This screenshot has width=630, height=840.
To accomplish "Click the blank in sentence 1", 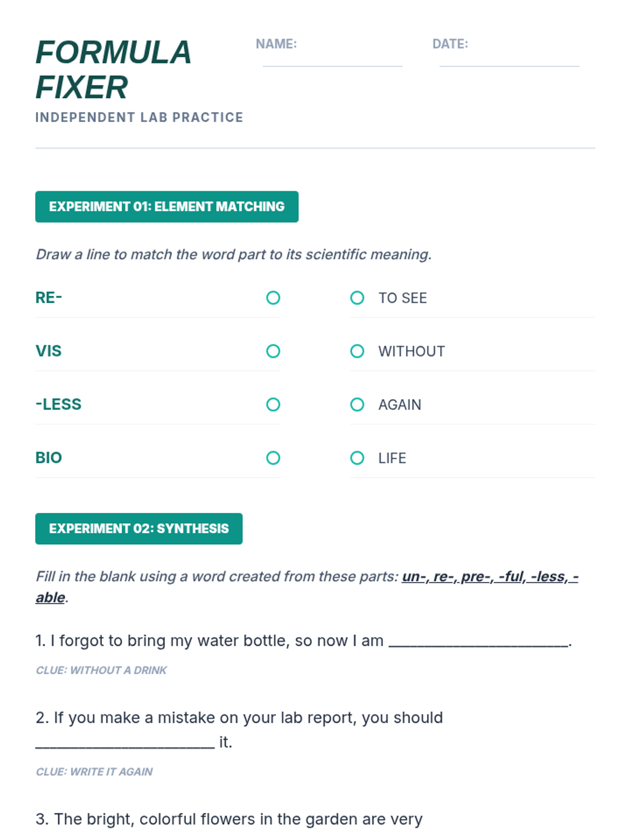I will coord(478,642).
